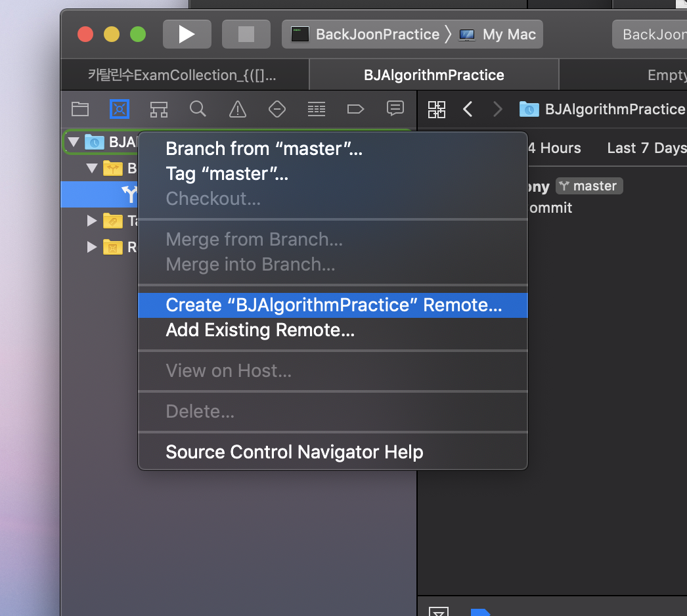Go back in editor history

[x=468, y=109]
